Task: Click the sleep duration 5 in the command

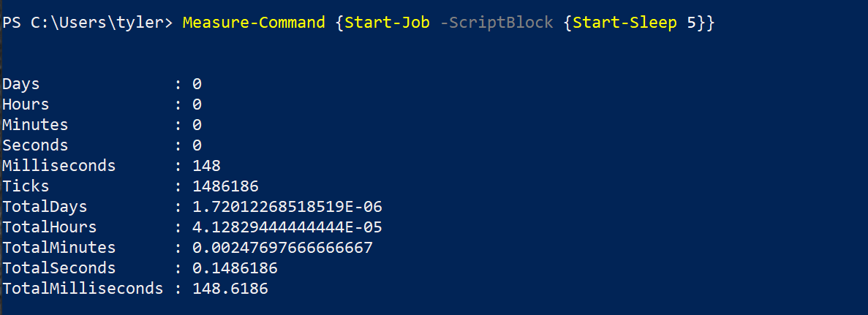Action: 692,23
